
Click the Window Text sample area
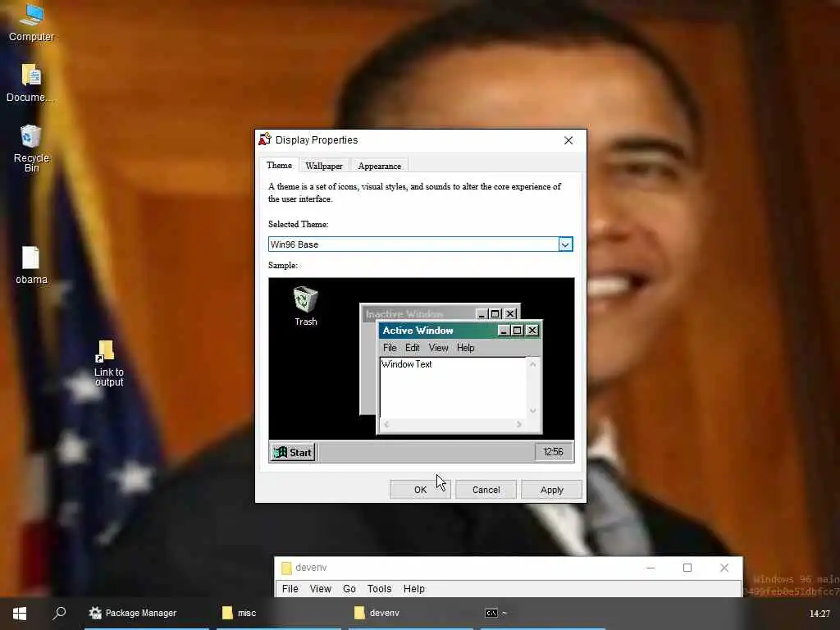tap(453, 387)
